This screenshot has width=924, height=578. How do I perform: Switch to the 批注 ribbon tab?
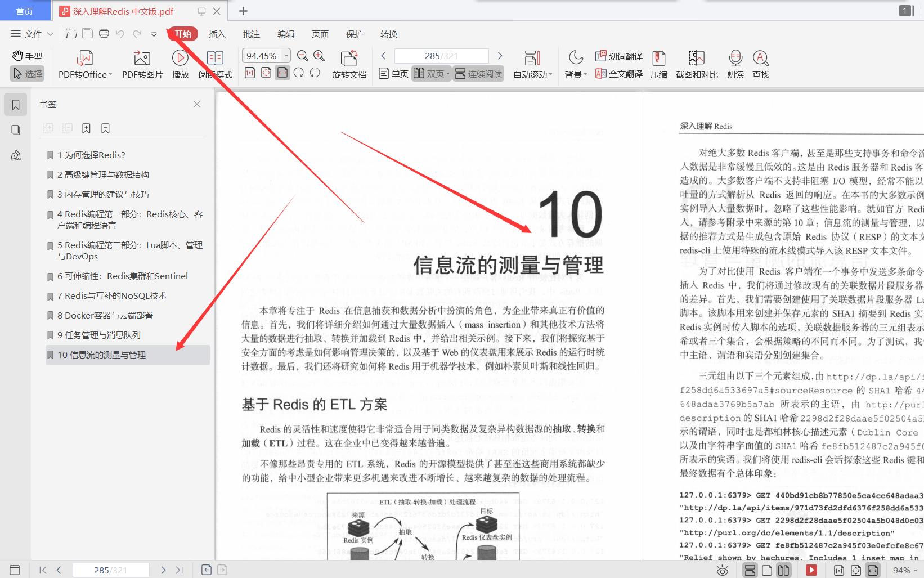tap(251, 34)
